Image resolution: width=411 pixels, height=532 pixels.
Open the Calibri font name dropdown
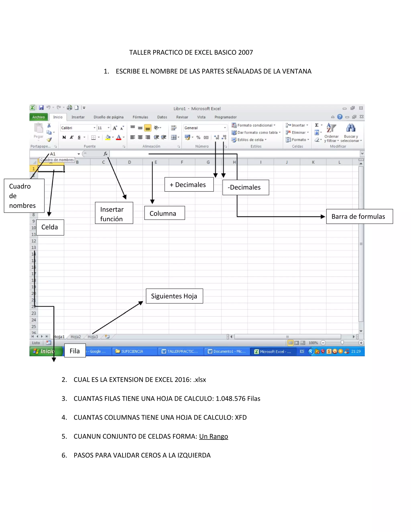coord(95,128)
